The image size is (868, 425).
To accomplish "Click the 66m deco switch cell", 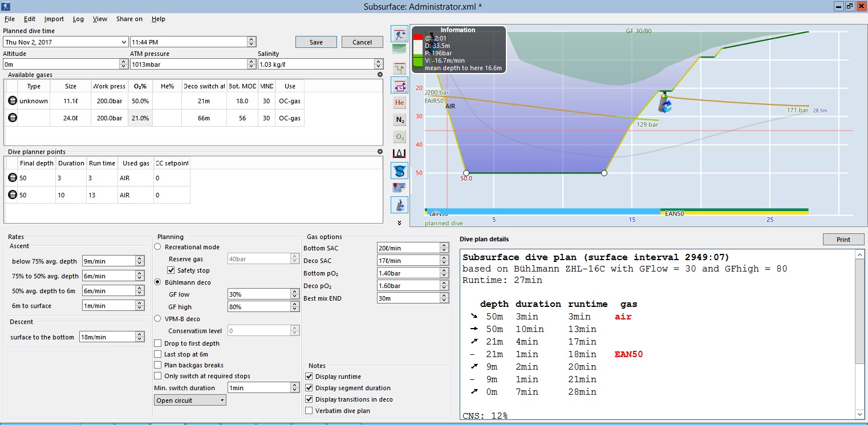I will pos(204,118).
